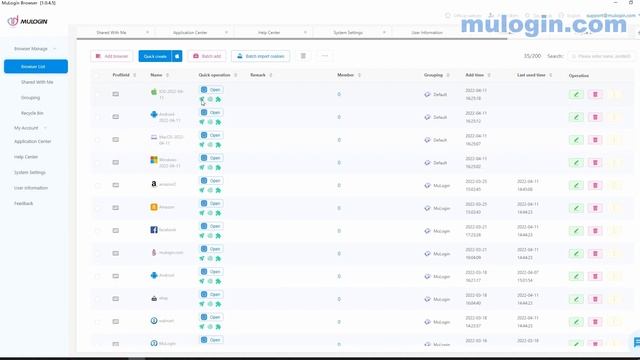Viewport: 640px width, 360px height.
Task: Sort table by Member column
Action: (x=359, y=75)
